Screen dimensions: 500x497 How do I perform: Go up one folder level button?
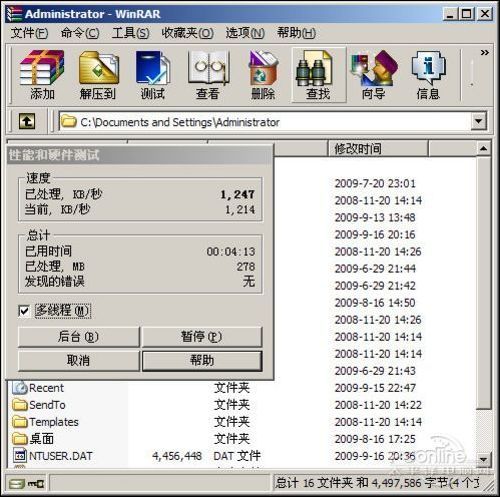(x=27, y=121)
